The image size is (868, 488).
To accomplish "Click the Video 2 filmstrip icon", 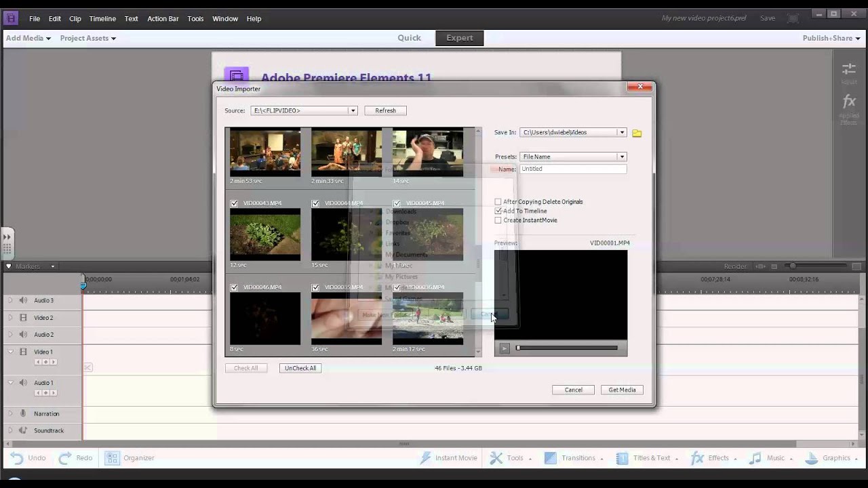I will [23, 317].
